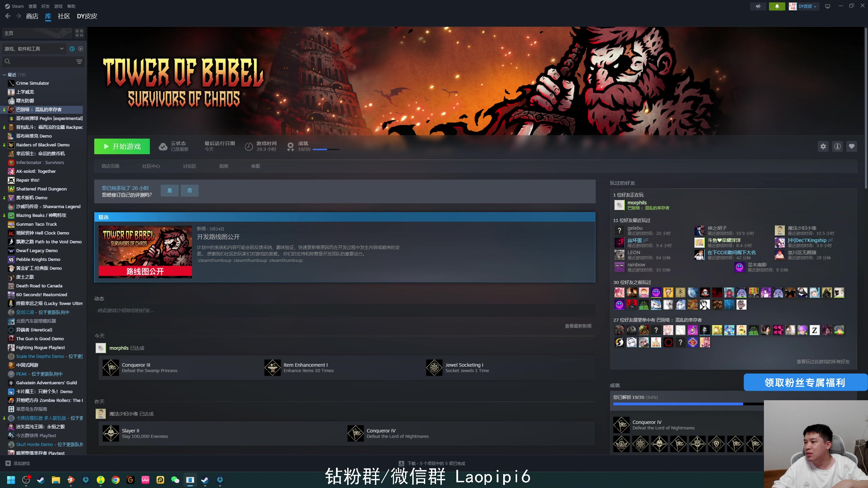Toggle sort by recent clock icon
868x488 pixels.
point(72,49)
